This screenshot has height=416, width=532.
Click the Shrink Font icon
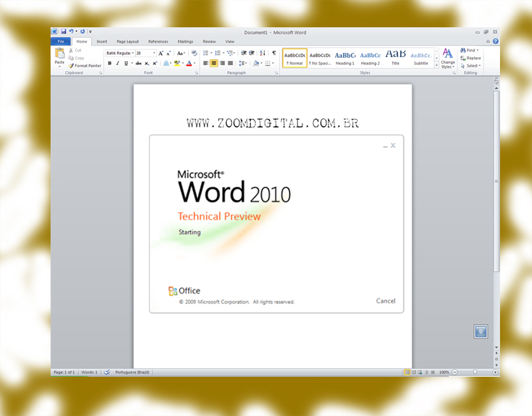pos(169,53)
